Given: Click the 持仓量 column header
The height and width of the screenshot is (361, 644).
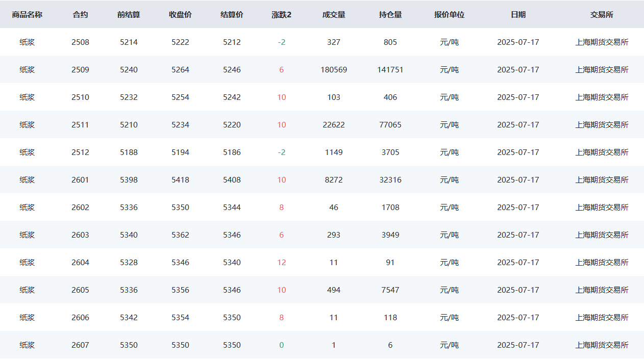Looking at the screenshot, I should 390,15.
